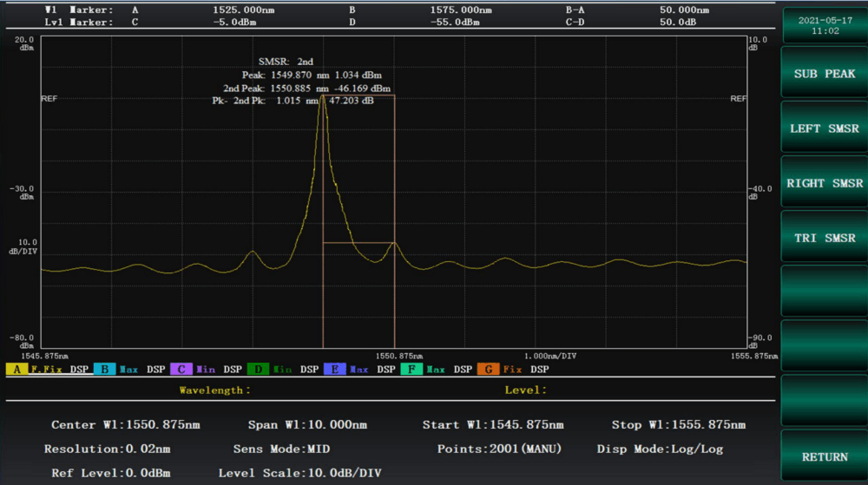868x485 pixels.
Task: Select trace E blue indicator
Action: click(x=335, y=370)
